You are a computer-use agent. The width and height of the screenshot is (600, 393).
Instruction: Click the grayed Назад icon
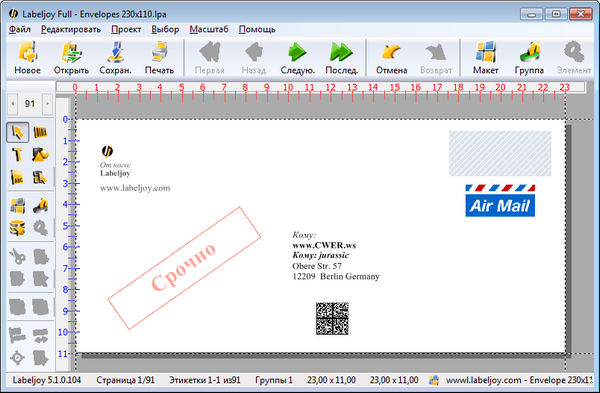[x=253, y=58]
